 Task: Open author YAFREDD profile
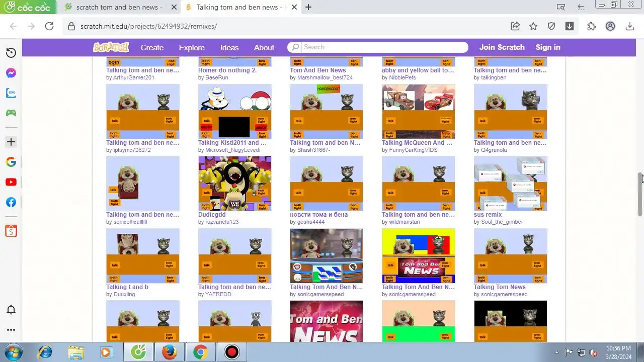[x=218, y=294]
